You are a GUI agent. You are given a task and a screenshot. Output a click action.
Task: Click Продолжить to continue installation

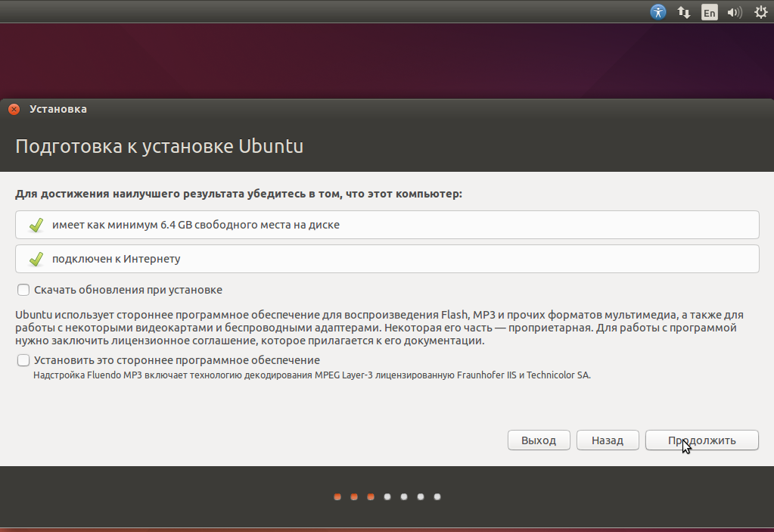point(702,440)
